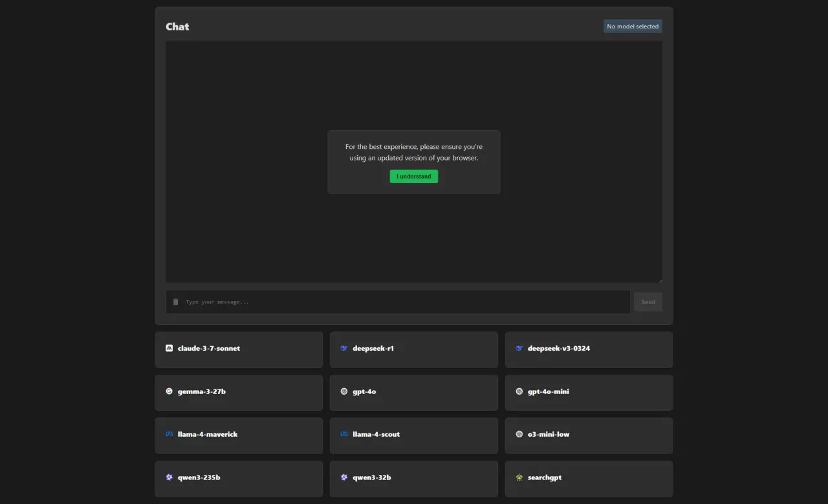Select the gemma-3-27b model card
The width and height of the screenshot is (828, 504).
coord(239,393)
